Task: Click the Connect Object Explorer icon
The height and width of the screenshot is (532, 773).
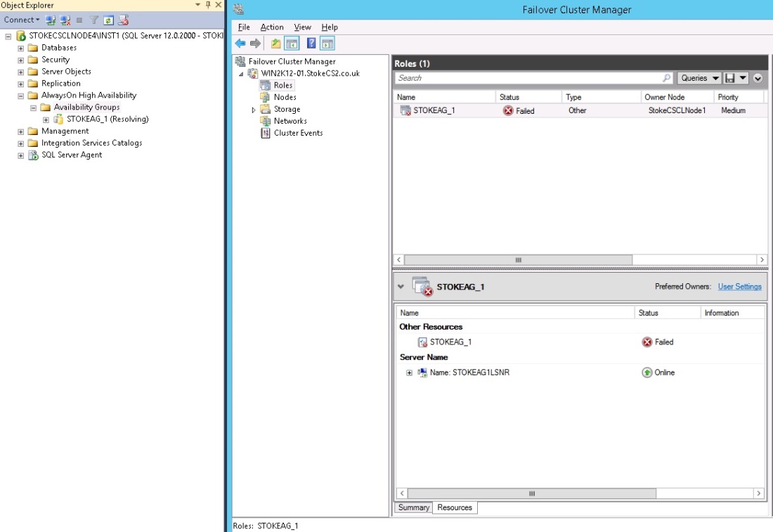Action: [51, 20]
